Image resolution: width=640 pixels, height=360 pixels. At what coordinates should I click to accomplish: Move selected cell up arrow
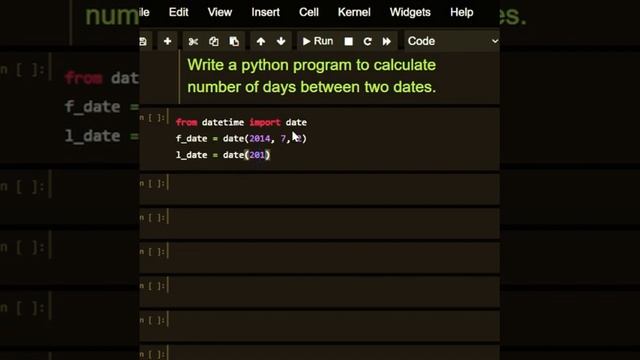pyautogui.click(x=261, y=41)
